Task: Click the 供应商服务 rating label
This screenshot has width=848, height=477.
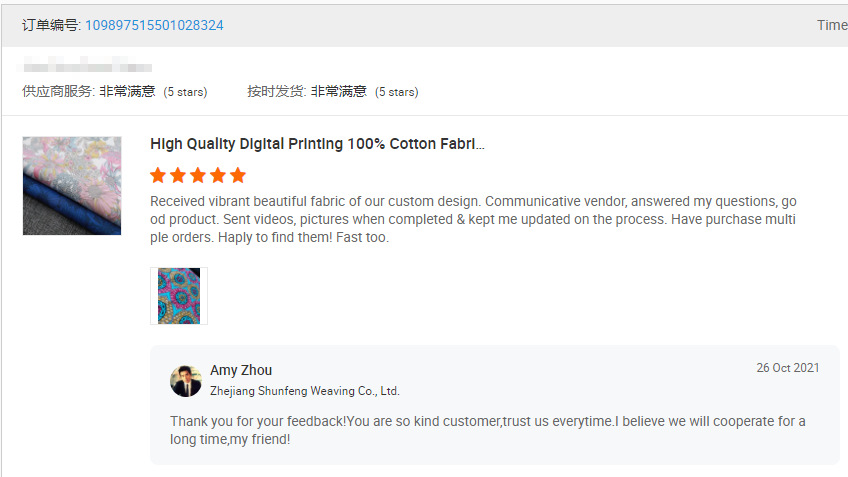Action: click(57, 91)
